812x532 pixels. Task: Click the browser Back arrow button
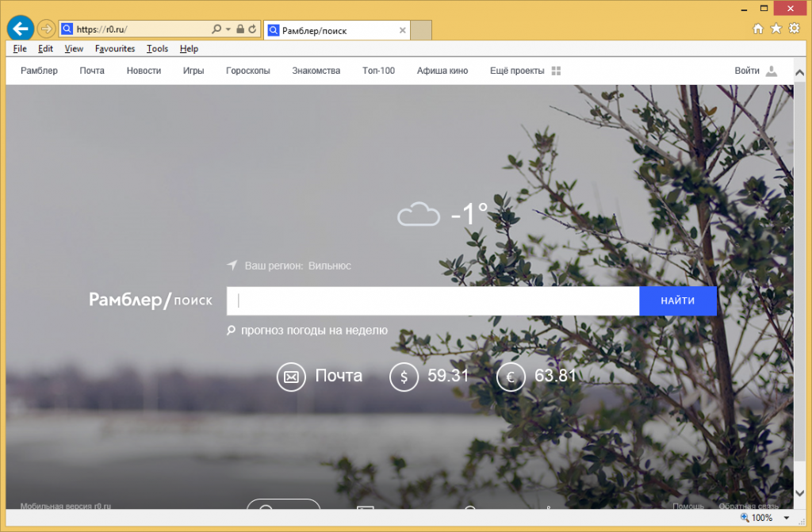pyautogui.click(x=20, y=29)
